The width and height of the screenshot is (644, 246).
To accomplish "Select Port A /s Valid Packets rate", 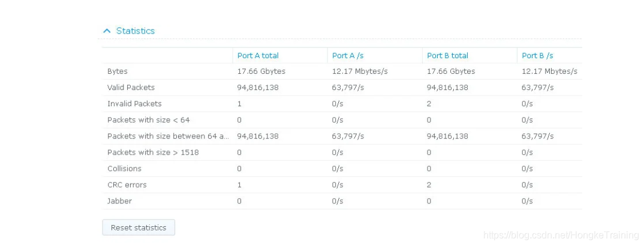I will pyautogui.click(x=348, y=88).
